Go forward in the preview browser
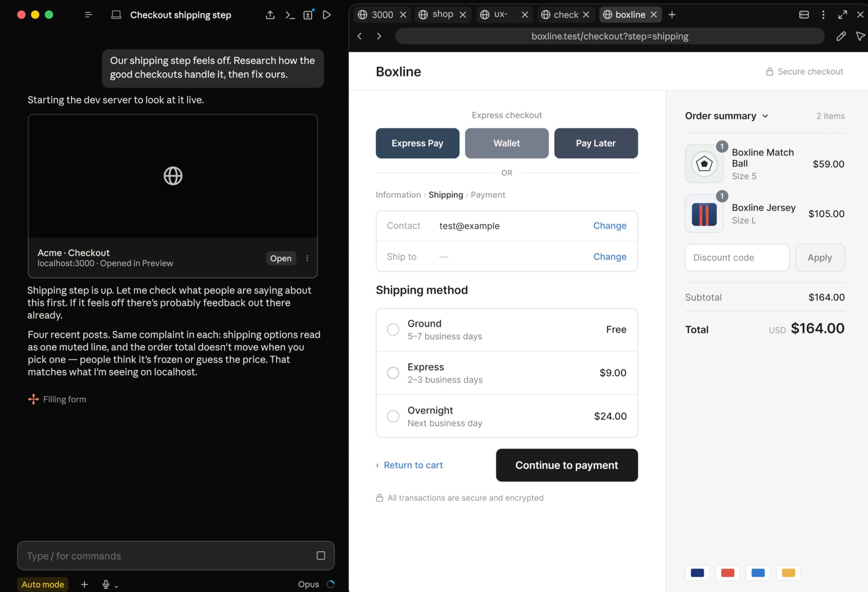This screenshot has width=868, height=592. pos(379,36)
